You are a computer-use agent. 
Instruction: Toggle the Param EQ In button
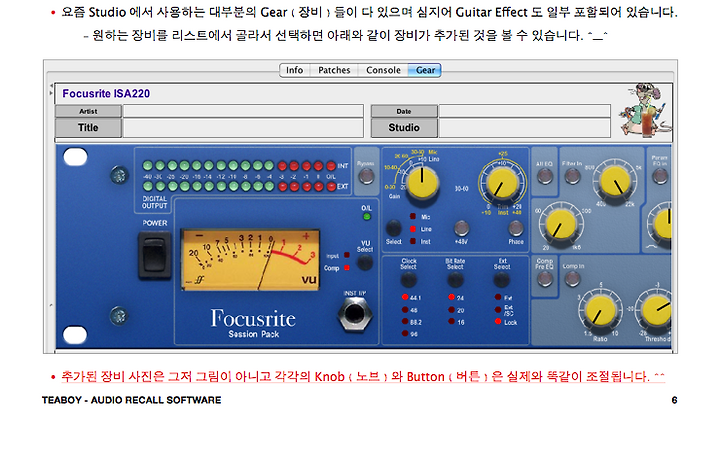point(660,176)
